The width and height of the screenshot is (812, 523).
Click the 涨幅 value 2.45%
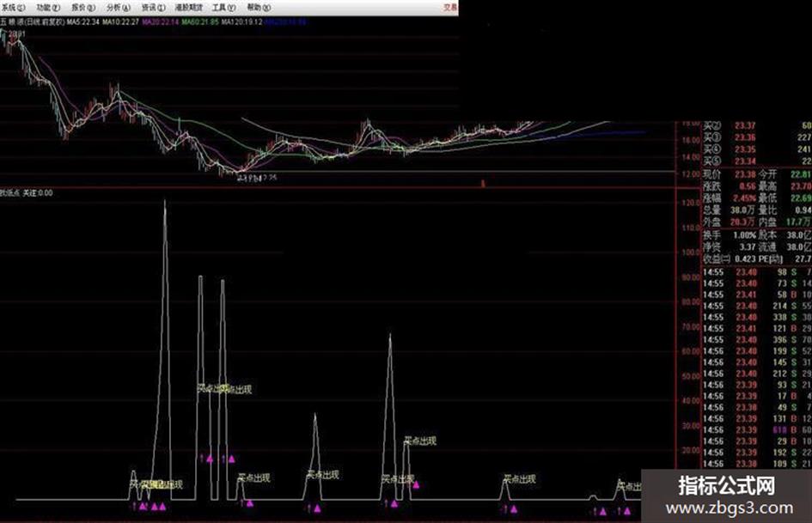click(x=744, y=198)
